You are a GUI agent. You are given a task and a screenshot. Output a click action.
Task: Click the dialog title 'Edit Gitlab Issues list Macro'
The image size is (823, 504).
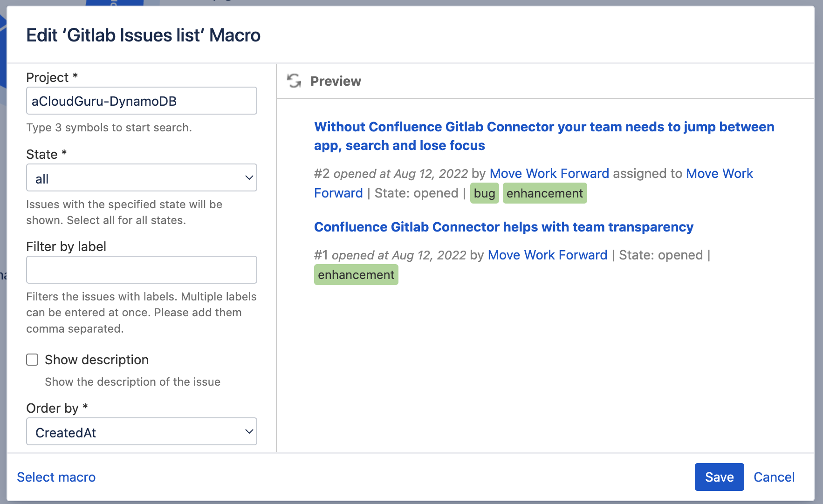(x=144, y=35)
